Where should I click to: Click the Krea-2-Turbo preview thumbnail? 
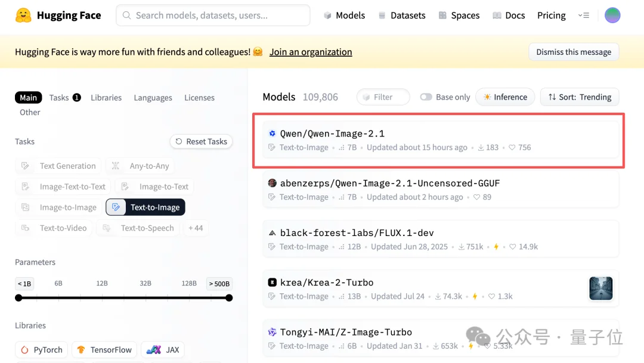pos(600,288)
